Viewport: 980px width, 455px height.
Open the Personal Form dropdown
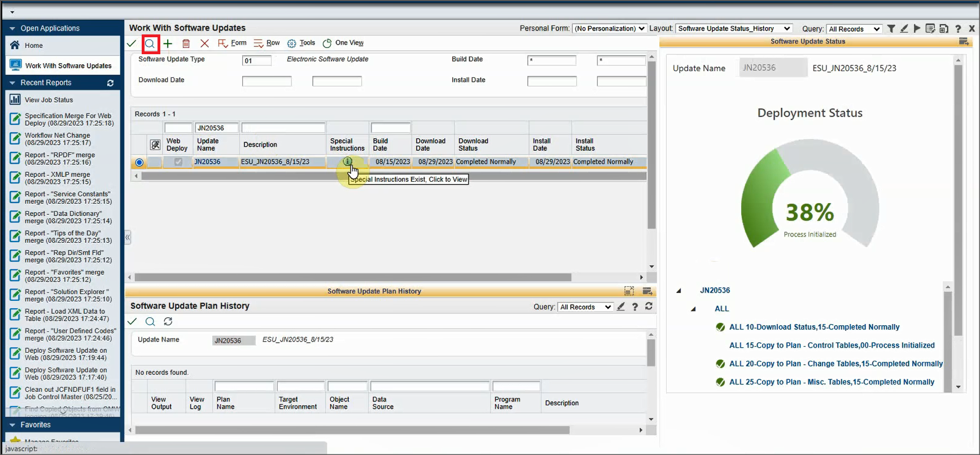(x=609, y=28)
